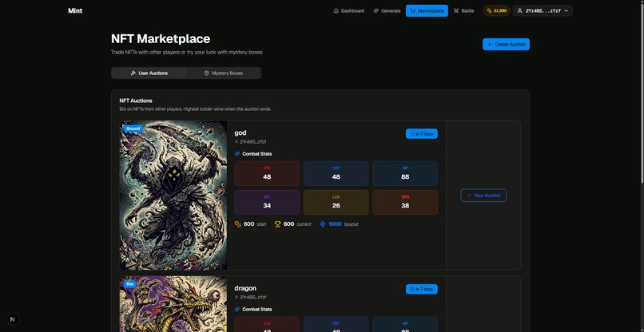Open the Dashboard nav item
This screenshot has height=332, width=644.
(x=348, y=10)
